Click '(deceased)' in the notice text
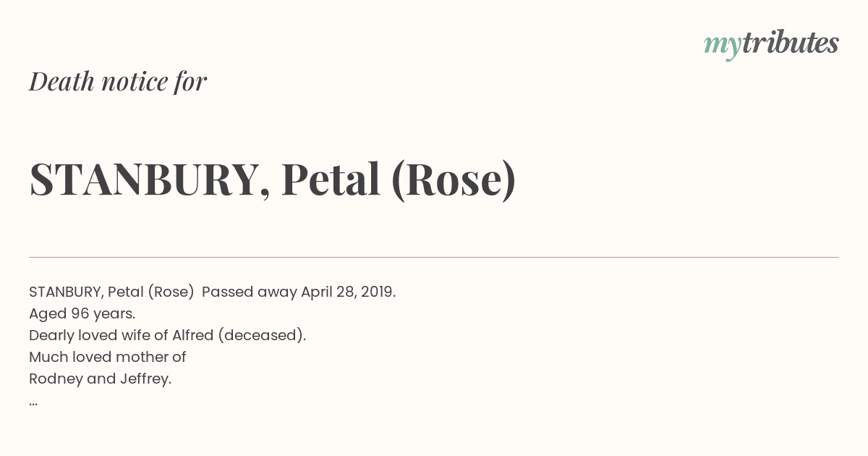The height and width of the screenshot is (456, 868). (261, 335)
